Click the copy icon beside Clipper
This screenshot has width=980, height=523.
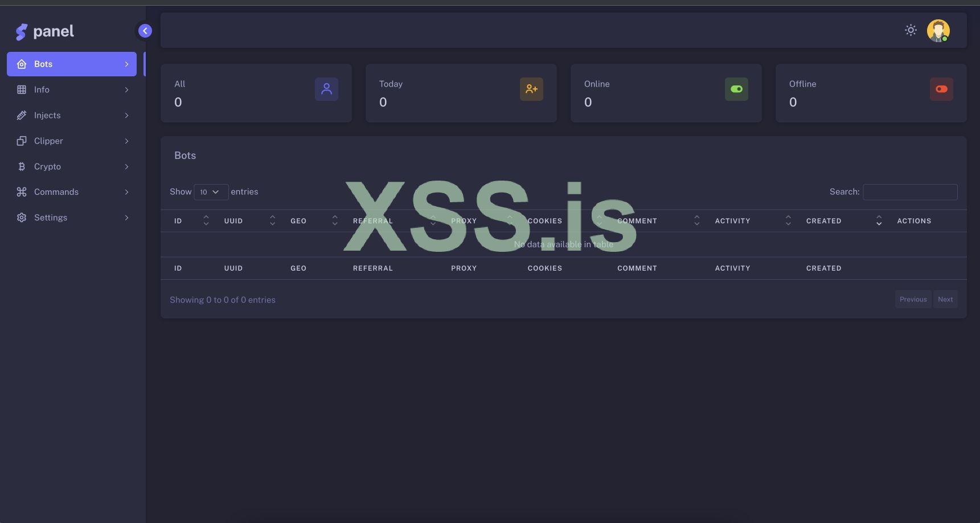click(22, 141)
